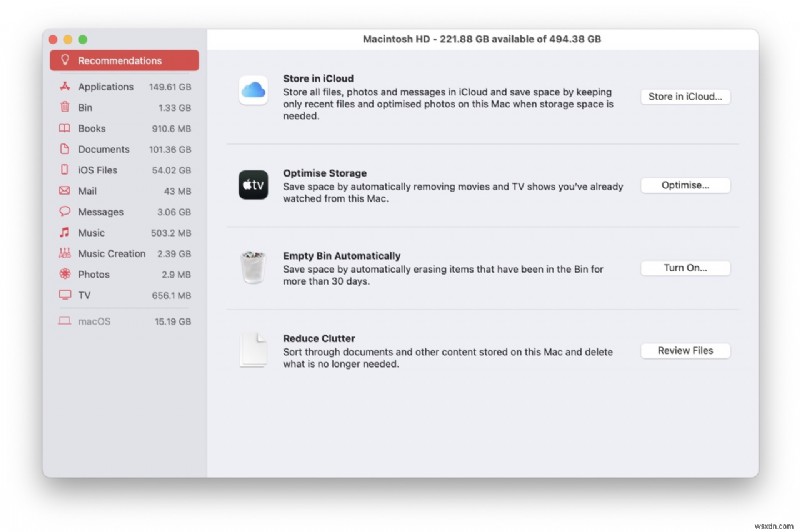Click the blank document icon beside Reduce Clutter

coord(254,350)
